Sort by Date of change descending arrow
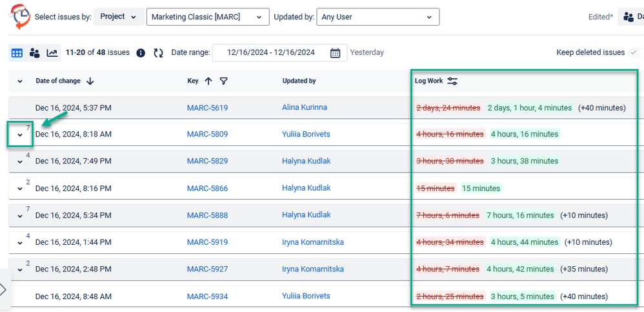 90,81
